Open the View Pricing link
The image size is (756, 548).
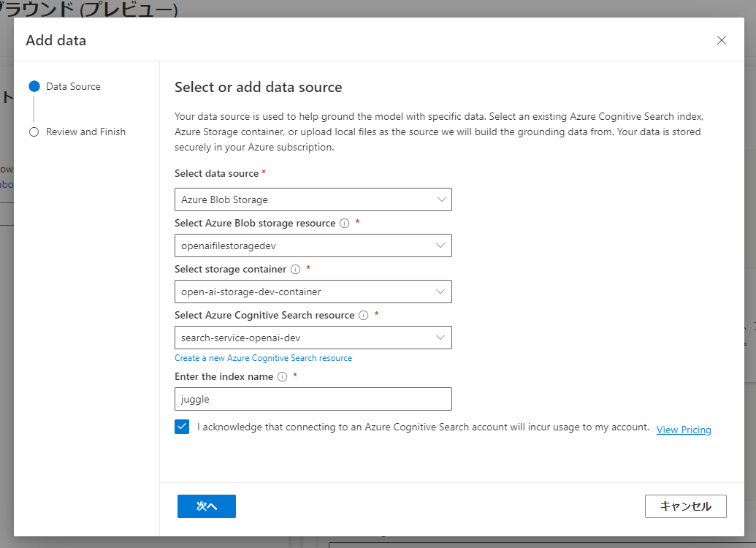tap(684, 430)
